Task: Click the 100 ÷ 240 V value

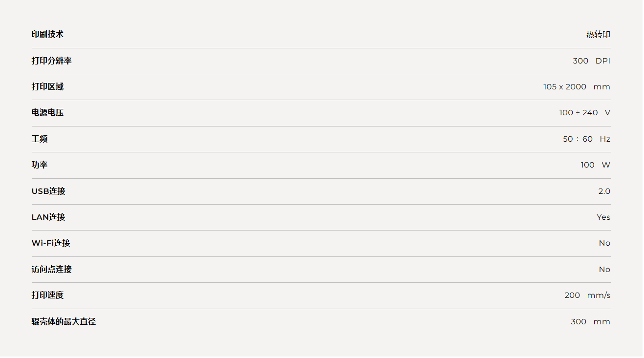Action: 584,113
